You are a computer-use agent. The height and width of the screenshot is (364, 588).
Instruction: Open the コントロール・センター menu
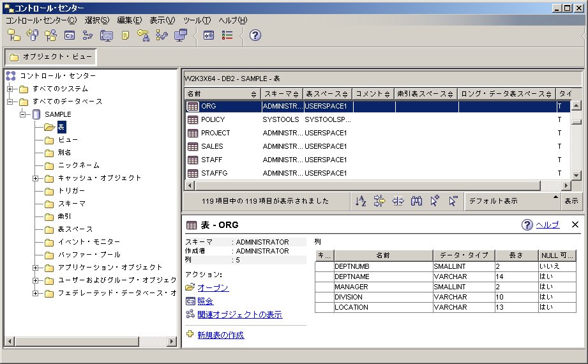[x=41, y=20]
